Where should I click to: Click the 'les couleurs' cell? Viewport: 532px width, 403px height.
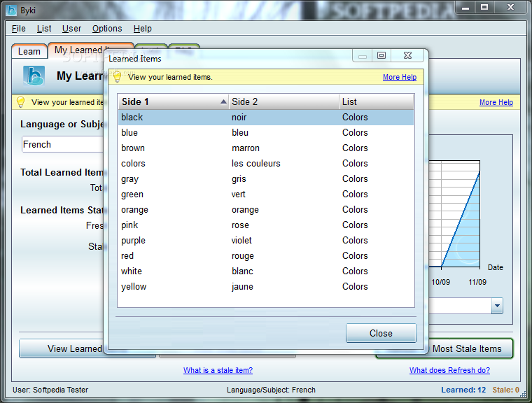pyautogui.click(x=255, y=164)
